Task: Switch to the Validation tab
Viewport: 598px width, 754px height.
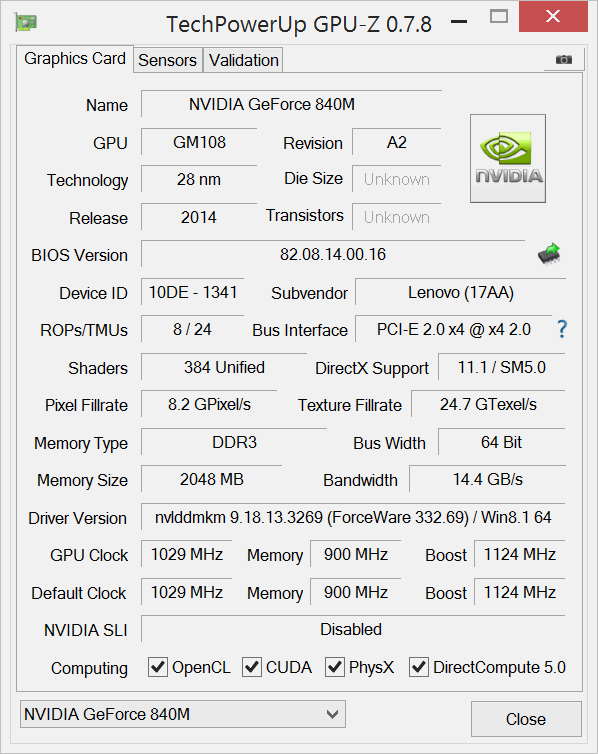Action: (243, 60)
